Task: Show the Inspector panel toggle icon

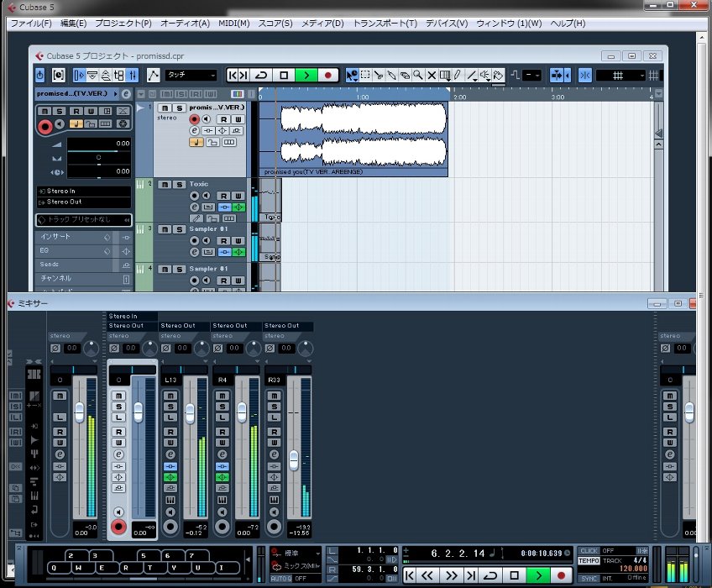Action: tap(79, 75)
